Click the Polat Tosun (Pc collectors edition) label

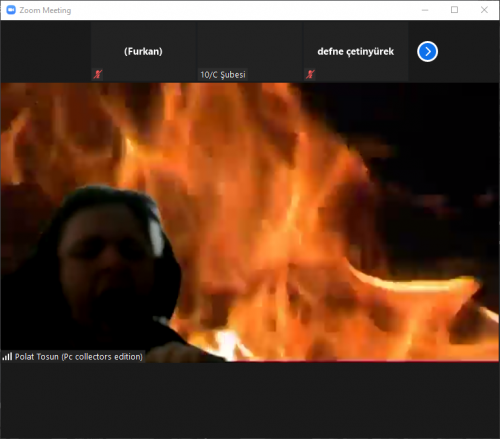(x=79, y=357)
